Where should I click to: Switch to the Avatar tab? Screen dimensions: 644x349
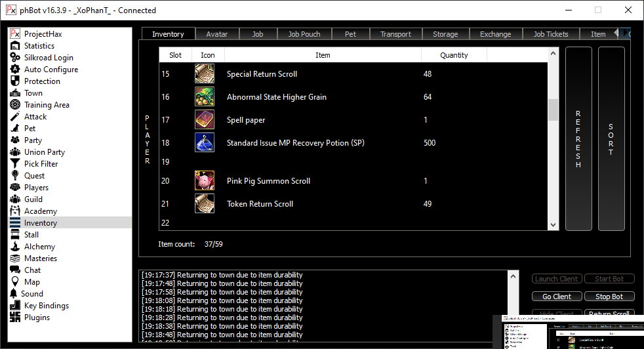click(217, 34)
